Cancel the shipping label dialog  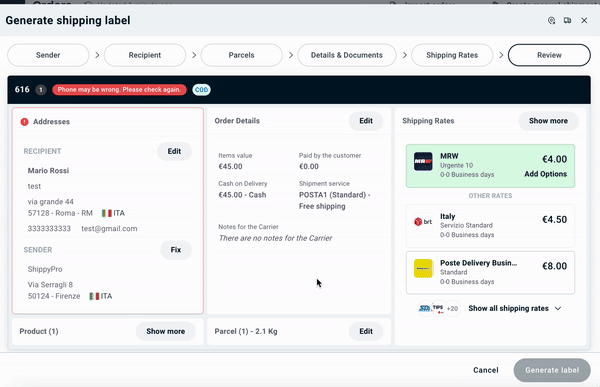click(486, 370)
